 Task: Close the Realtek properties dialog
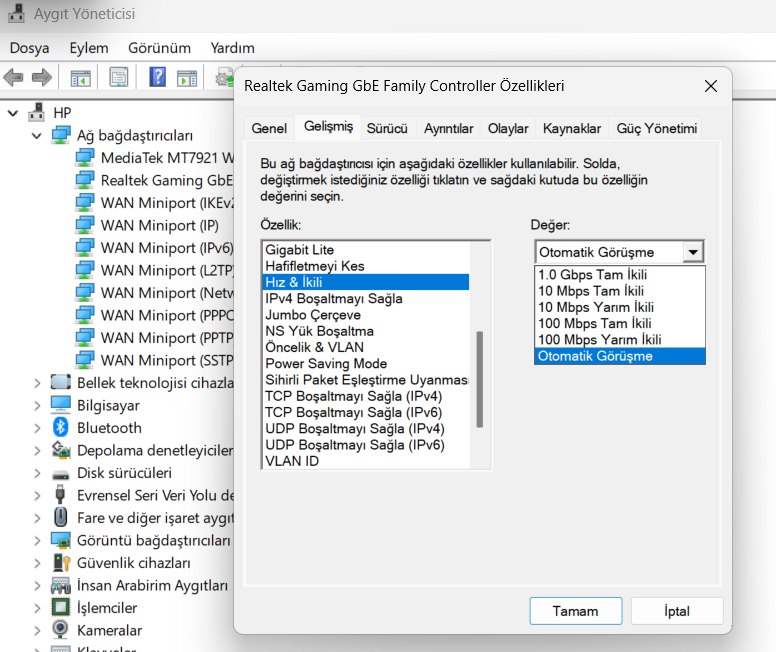(711, 86)
